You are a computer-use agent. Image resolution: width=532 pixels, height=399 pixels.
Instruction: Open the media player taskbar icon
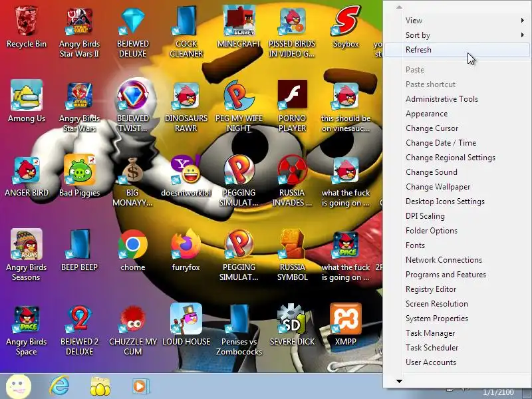pos(140,386)
